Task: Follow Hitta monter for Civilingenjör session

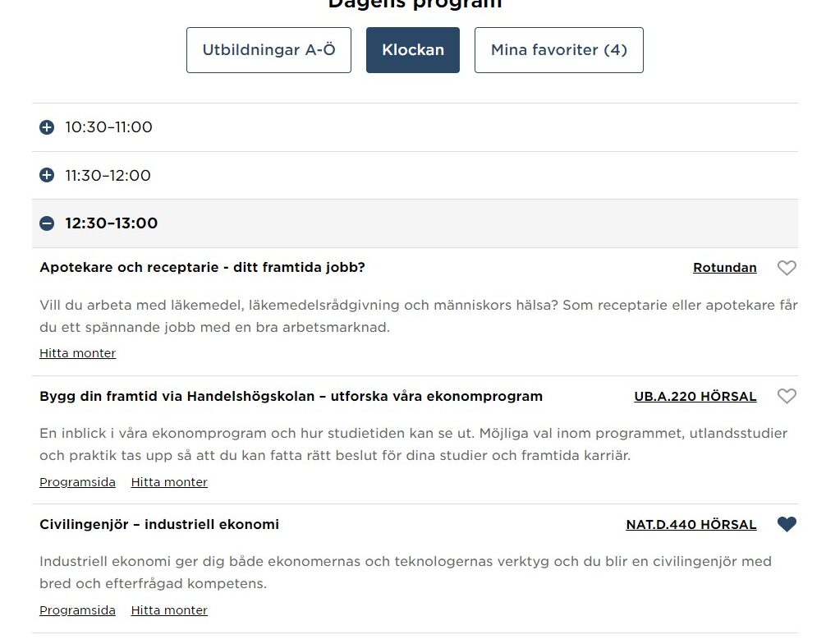Action: point(169,610)
